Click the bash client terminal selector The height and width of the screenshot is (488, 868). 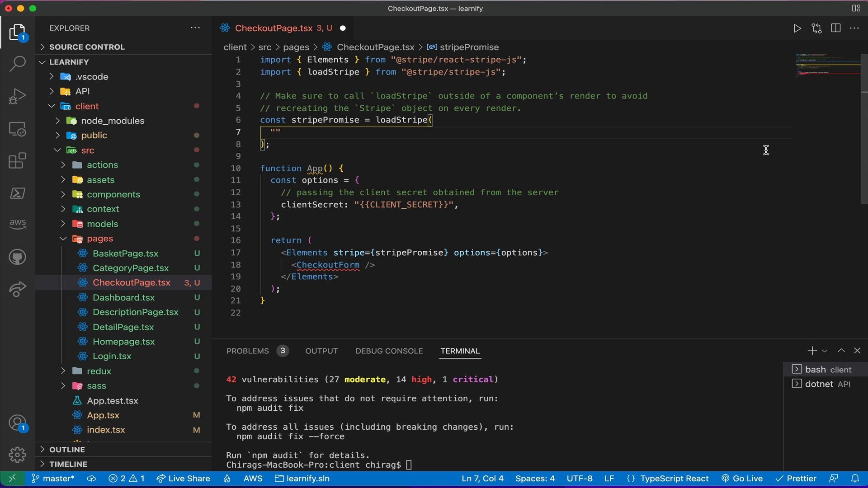click(827, 369)
